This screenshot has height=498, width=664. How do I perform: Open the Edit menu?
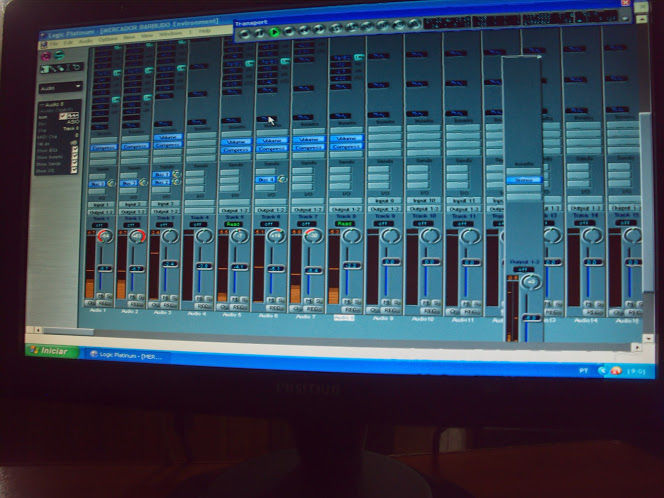pyautogui.click(x=68, y=43)
